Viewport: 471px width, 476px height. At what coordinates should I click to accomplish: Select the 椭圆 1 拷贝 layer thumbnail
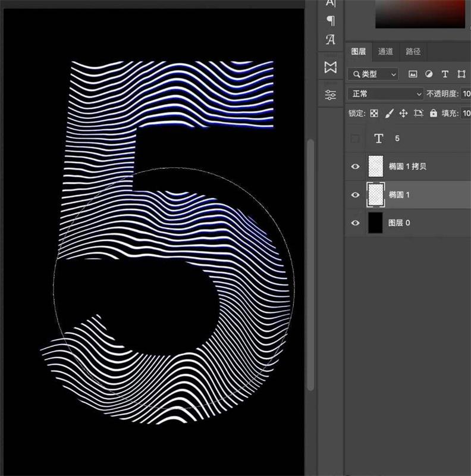(376, 166)
